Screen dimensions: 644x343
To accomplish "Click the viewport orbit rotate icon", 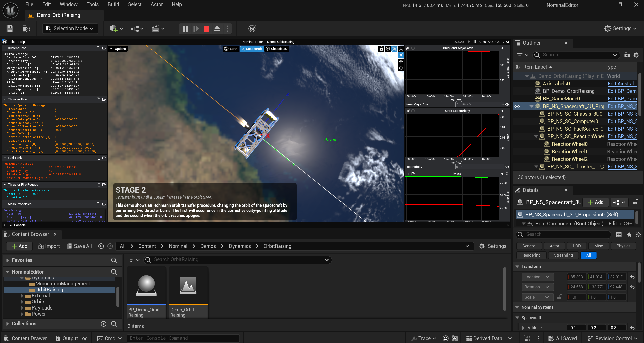I will (x=401, y=68).
